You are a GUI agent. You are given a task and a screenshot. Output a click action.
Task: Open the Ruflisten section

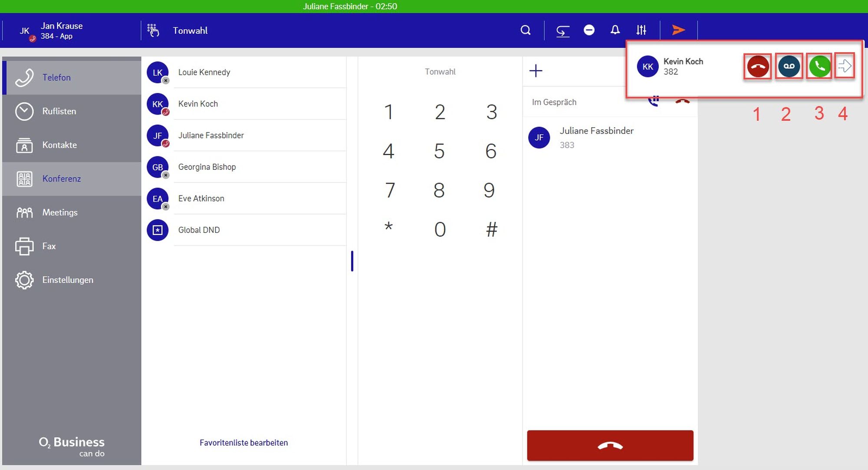pos(59,111)
